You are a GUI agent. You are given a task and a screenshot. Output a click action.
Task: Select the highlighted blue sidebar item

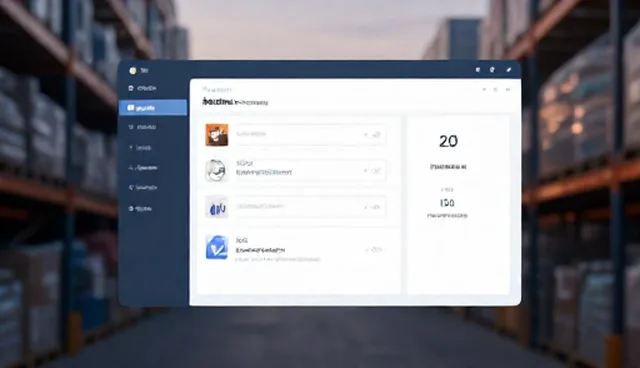click(153, 108)
